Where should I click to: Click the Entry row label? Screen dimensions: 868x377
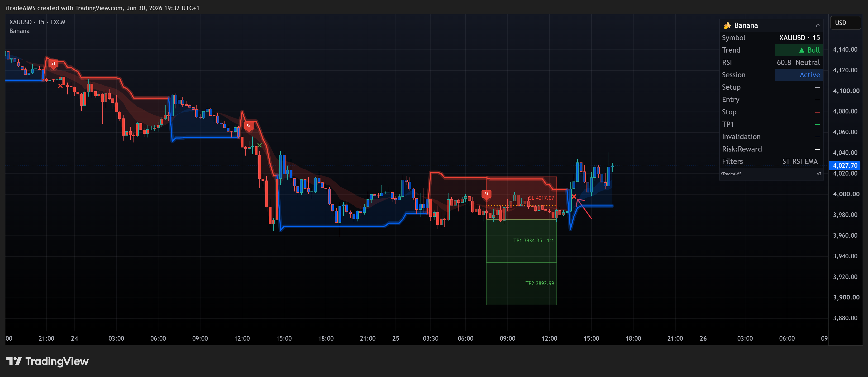730,100
